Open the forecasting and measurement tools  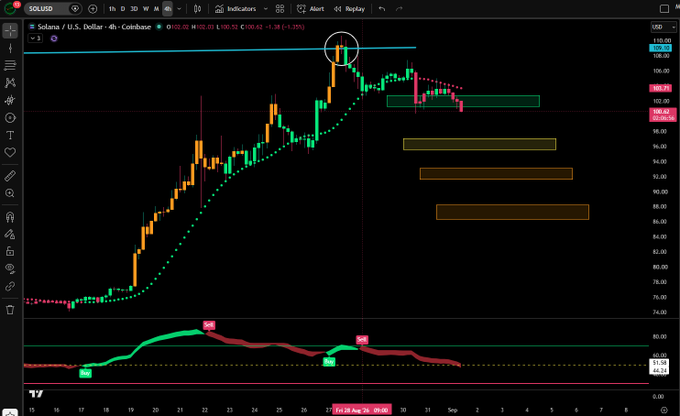click(10, 100)
